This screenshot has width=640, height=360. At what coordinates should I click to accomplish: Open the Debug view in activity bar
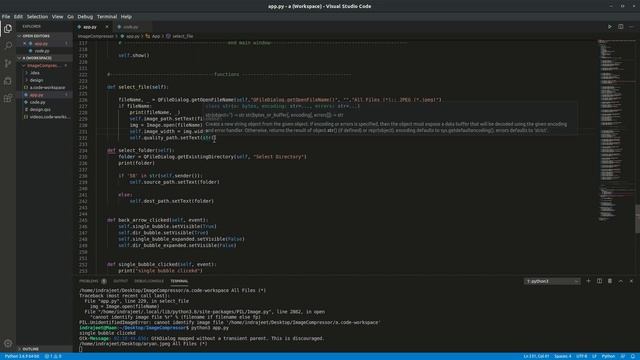pos(8,81)
